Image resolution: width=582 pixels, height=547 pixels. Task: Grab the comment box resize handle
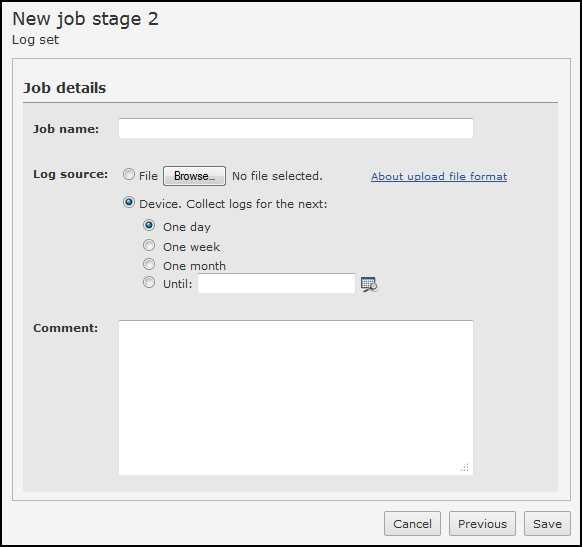pyautogui.click(x=465, y=467)
